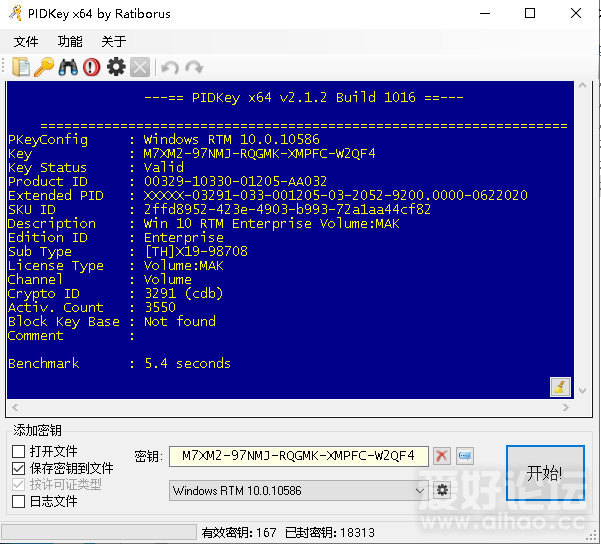Click the golden key toolbar icon
Viewport: 601px width, 544px height.
click(x=44, y=67)
